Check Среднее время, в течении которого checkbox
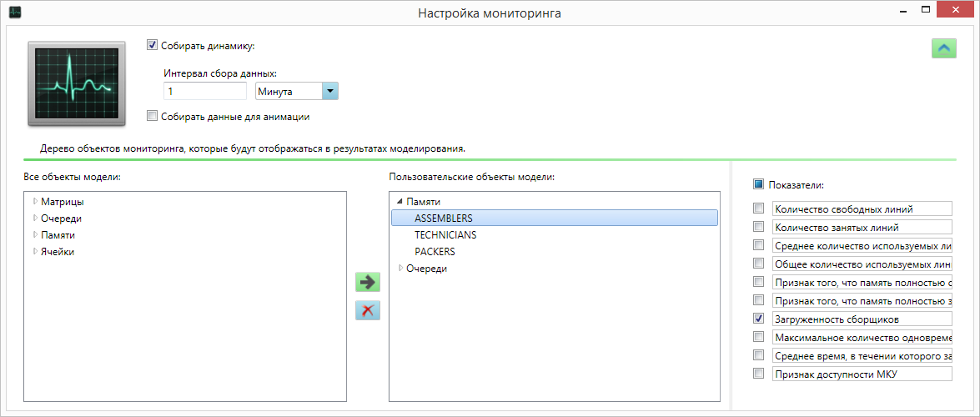980x417 pixels. pyautogui.click(x=759, y=355)
